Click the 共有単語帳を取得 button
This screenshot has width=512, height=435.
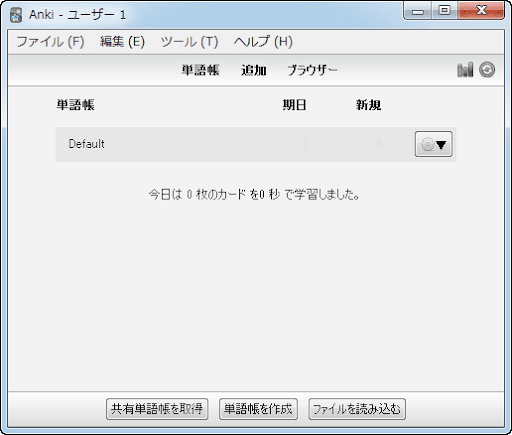[x=157, y=409]
